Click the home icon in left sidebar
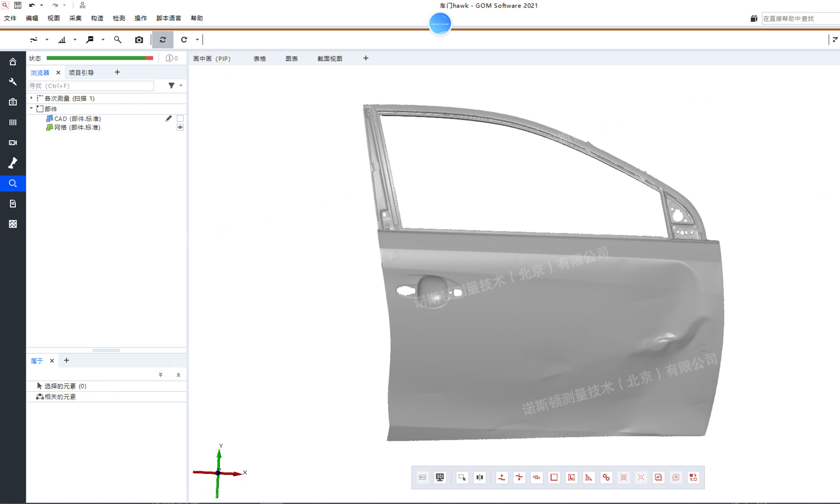The width and height of the screenshot is (840, 504). [x=13, y=61]
